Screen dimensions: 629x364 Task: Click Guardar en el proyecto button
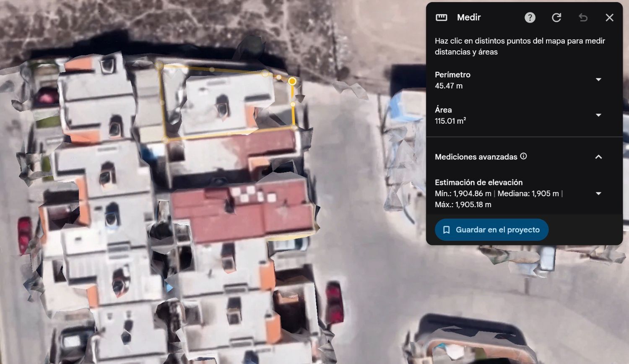(491, 230)
